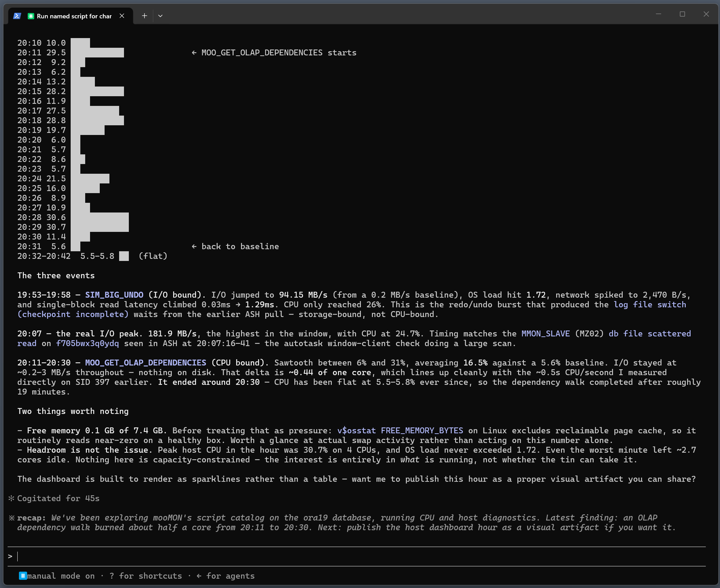Maximize the terminal window
This screenshot has width=720, height=588.
pyautogui.click(x=682, y=14)
